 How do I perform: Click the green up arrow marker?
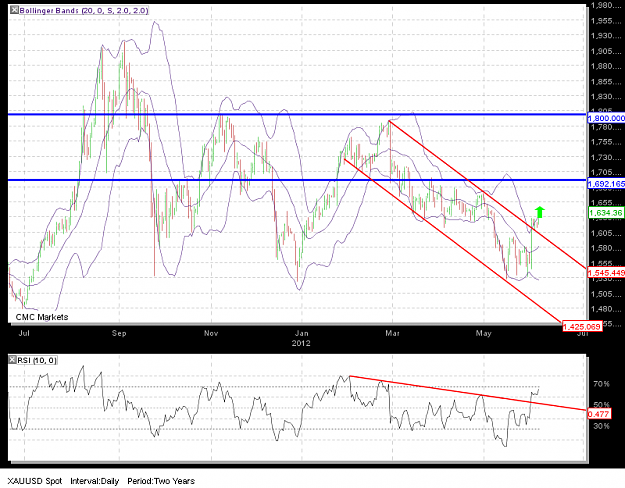click(540, 212)
